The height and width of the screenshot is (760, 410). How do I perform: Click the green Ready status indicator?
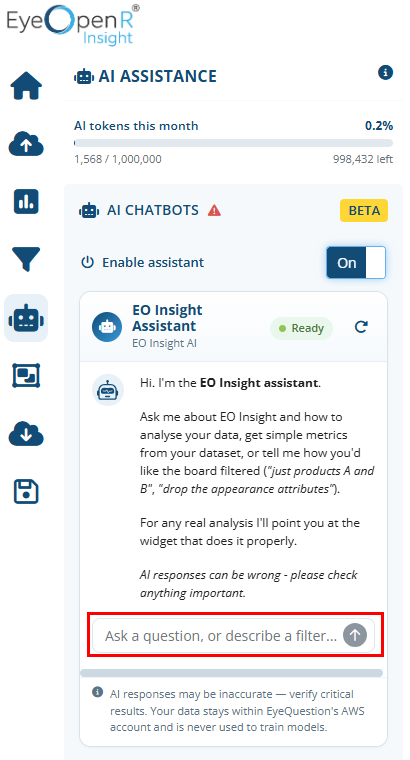pos(301,329)
